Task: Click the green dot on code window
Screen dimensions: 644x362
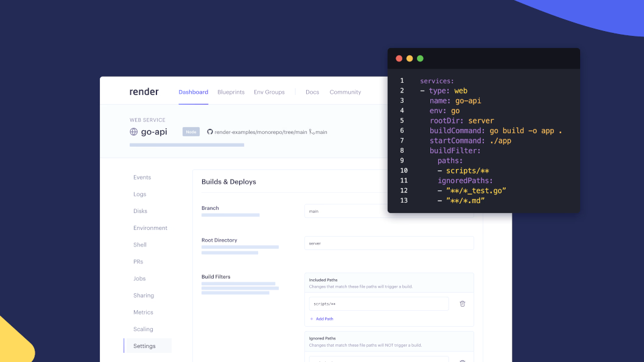Action: point(420,58)
